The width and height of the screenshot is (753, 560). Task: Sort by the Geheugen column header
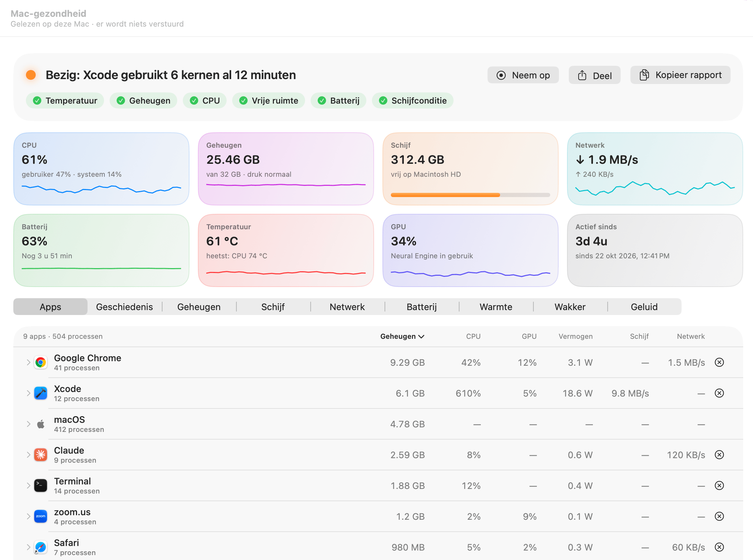pyautogui.click(x=402, y=336)
